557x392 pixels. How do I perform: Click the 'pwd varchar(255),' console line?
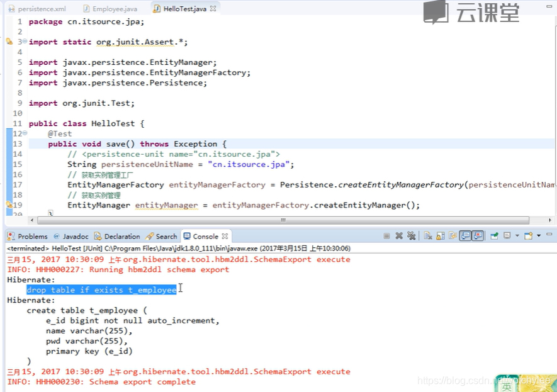(87, 341)
